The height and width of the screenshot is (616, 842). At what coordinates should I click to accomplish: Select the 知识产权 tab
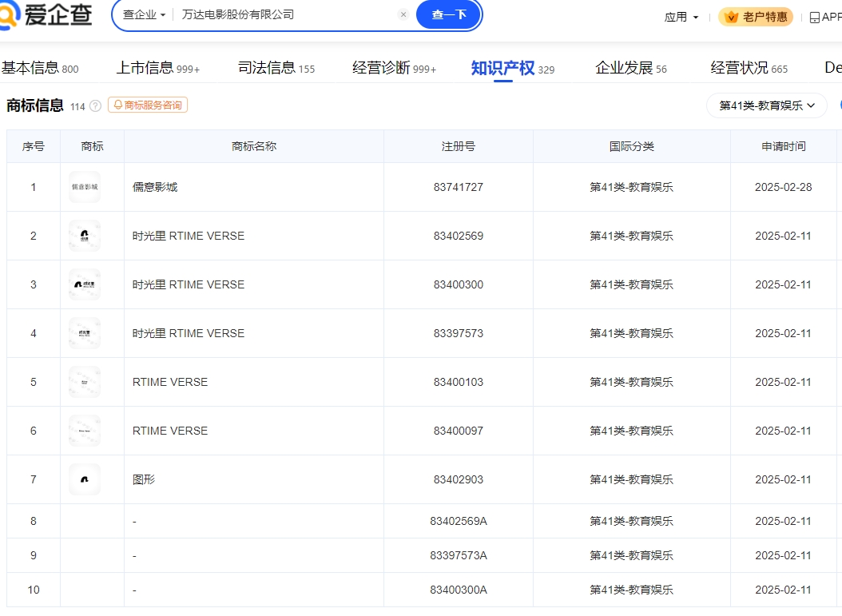click(x=512, y=68)
